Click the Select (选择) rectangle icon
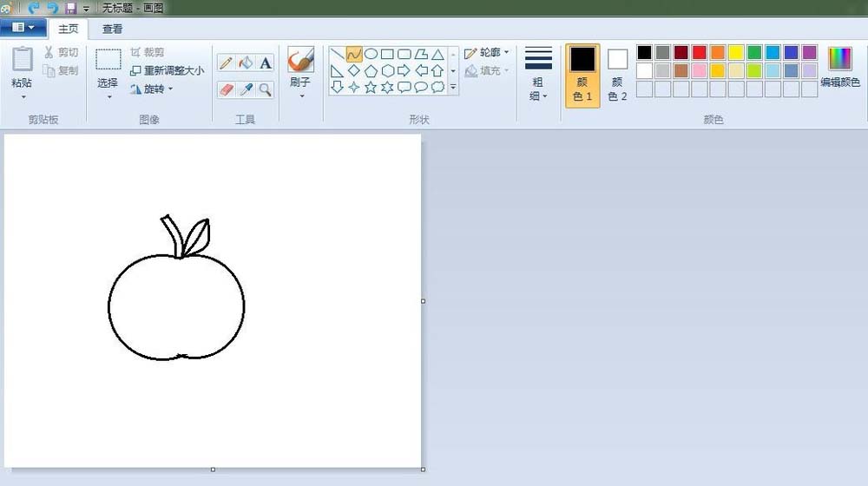868x486 pixels. (x=108, y=59)
